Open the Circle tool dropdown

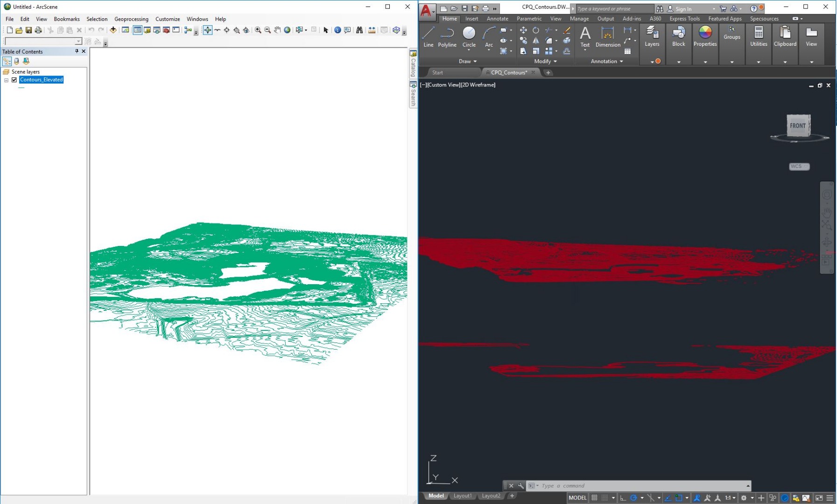point(469,50)
